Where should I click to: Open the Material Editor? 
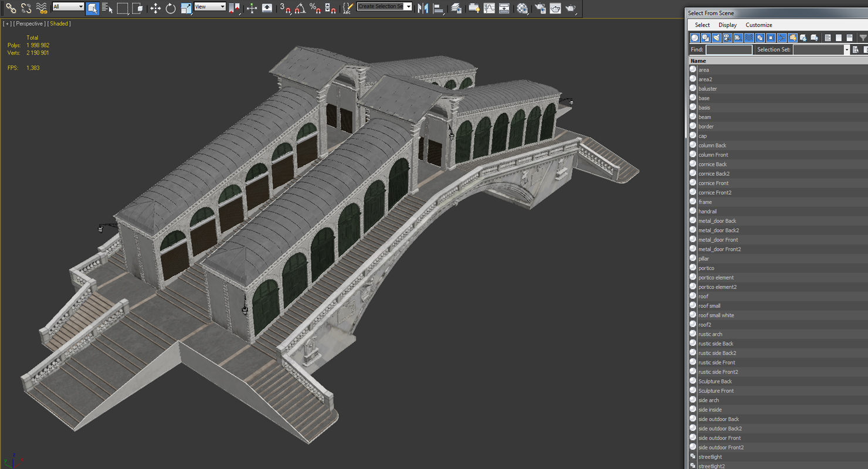click(x=522, y=8)
